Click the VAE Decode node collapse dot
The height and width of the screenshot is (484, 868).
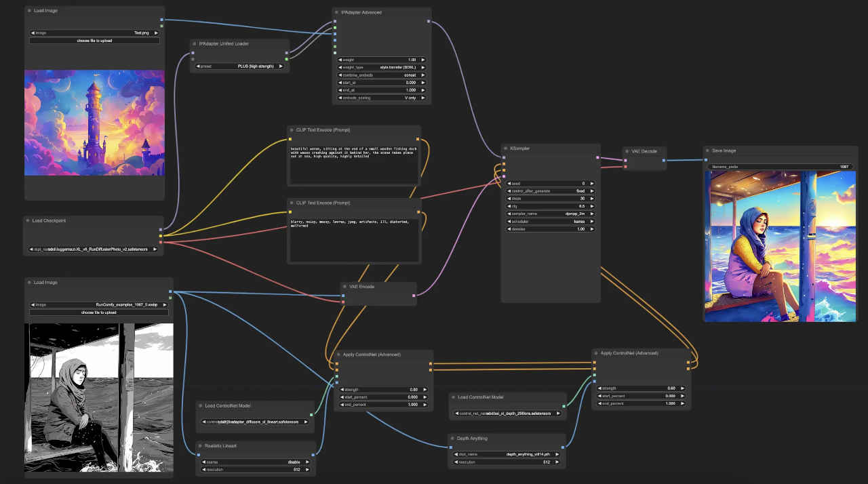(627, 151)
